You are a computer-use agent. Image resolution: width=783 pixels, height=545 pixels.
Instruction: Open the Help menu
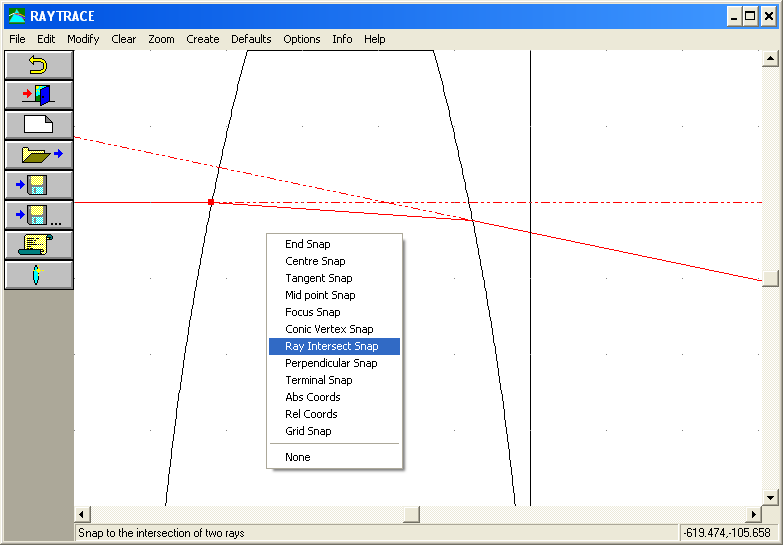point(375,39)
